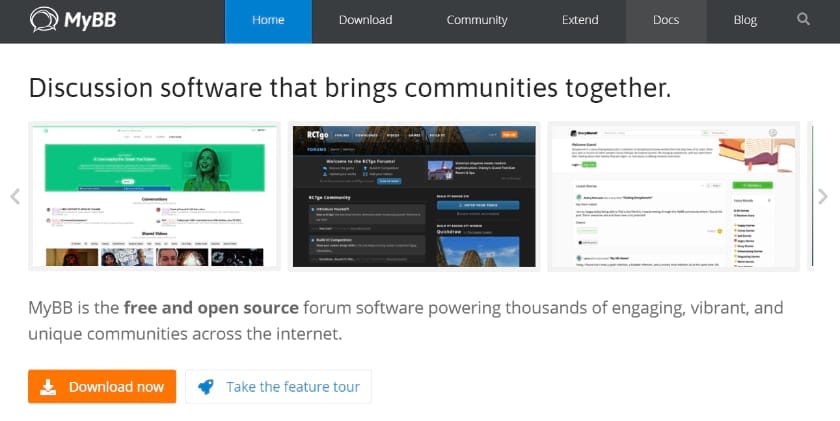The height and width of the screenshot is (421, 840).
Task: Open the Download menu item
Action: [365, 20]
